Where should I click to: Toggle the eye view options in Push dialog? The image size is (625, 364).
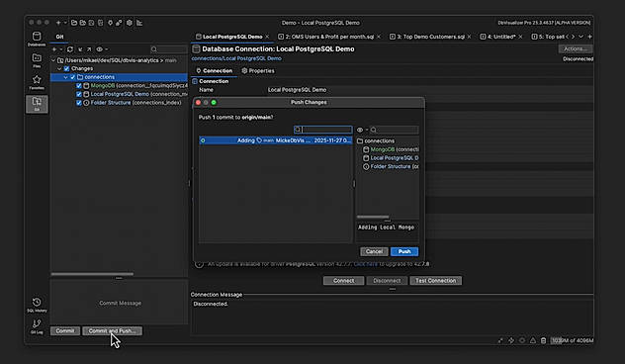coord(360,130)
